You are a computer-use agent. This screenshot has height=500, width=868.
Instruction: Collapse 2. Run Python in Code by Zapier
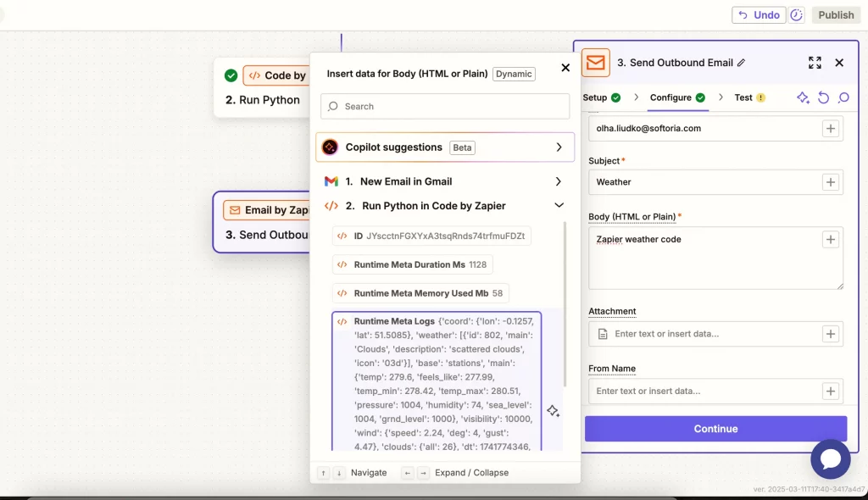444,206
